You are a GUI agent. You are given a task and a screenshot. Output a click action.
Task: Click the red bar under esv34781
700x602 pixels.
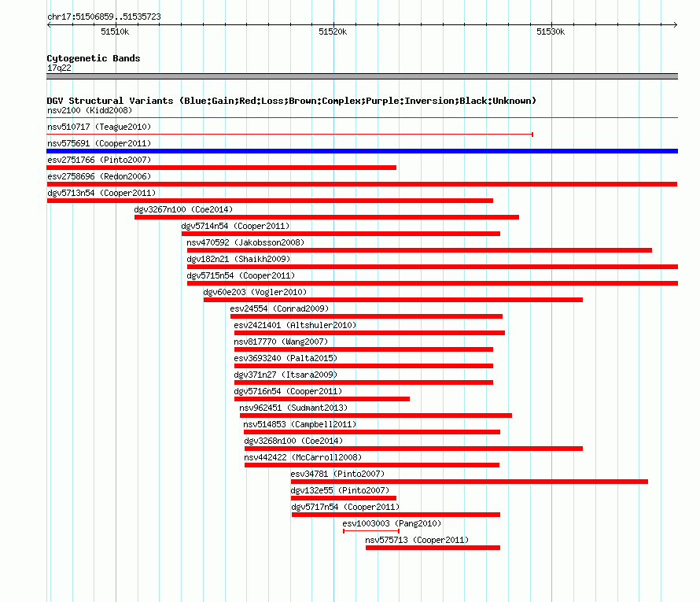coord(470,482)
